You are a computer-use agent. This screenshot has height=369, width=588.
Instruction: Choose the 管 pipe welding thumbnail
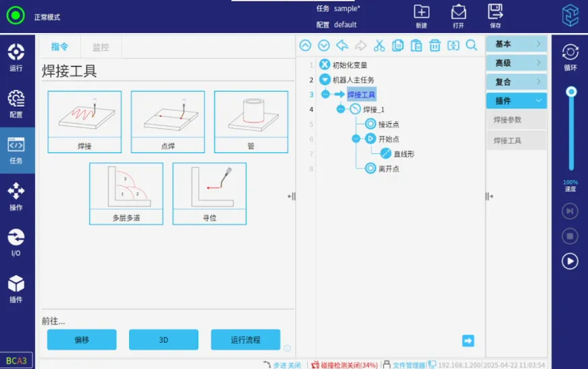tap(251, 122)
